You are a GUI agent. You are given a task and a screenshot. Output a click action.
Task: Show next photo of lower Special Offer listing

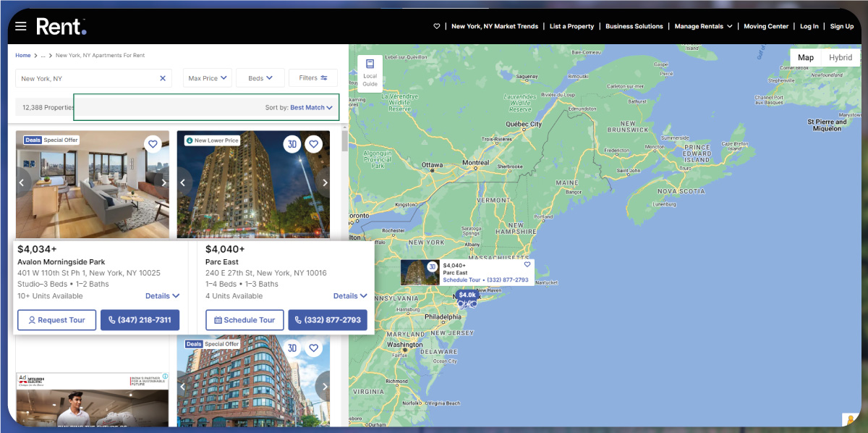point(324,386)
